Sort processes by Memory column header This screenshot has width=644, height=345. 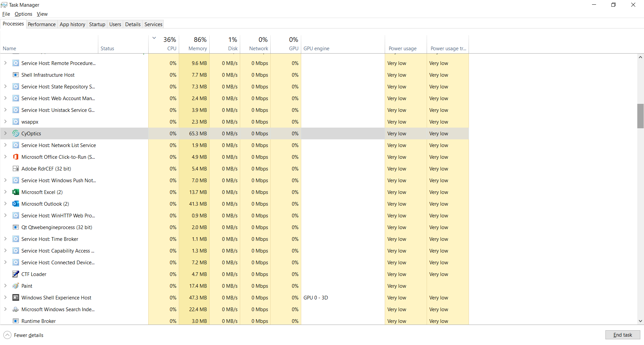pos(197,44)
